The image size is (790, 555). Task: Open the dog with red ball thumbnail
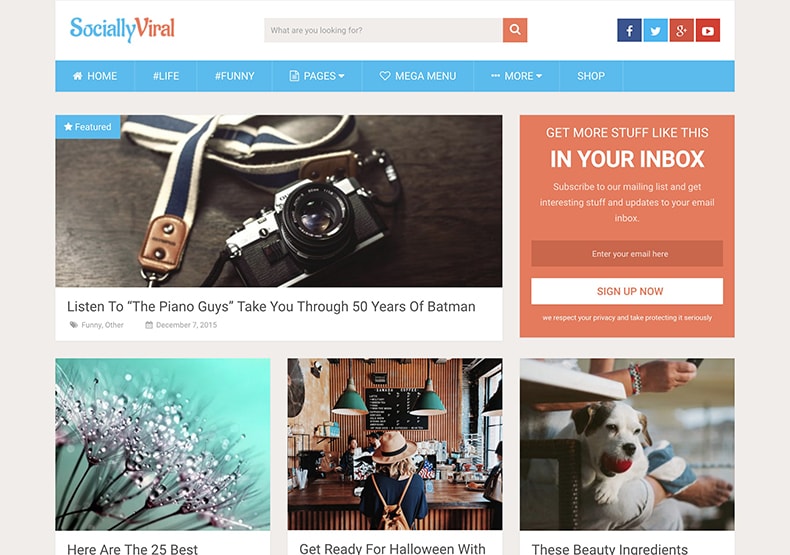[627, 444]
